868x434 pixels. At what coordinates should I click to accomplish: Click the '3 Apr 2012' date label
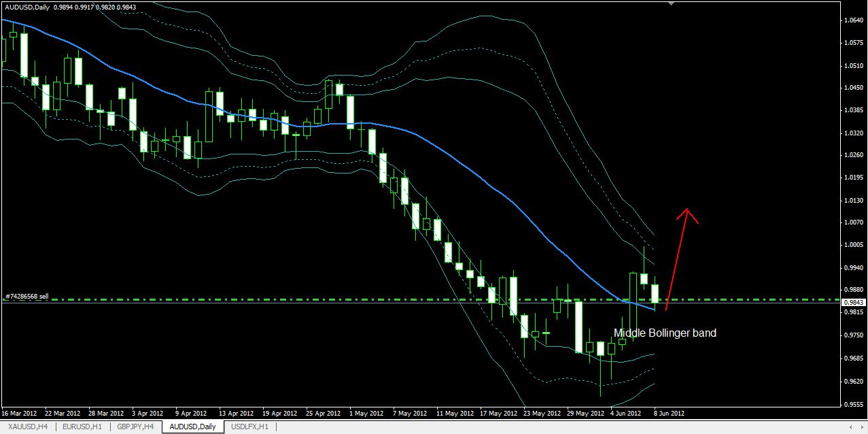click(x=147, y=413)
